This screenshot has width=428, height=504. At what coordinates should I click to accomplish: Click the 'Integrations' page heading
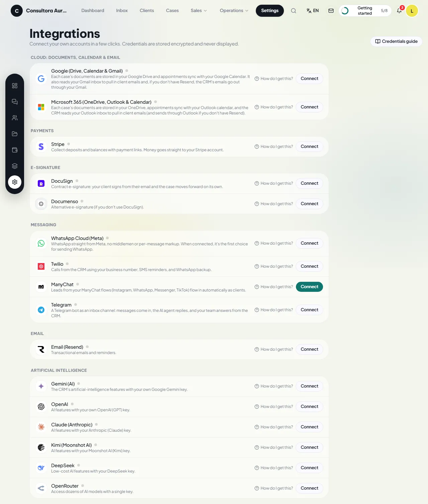point(65,34)
